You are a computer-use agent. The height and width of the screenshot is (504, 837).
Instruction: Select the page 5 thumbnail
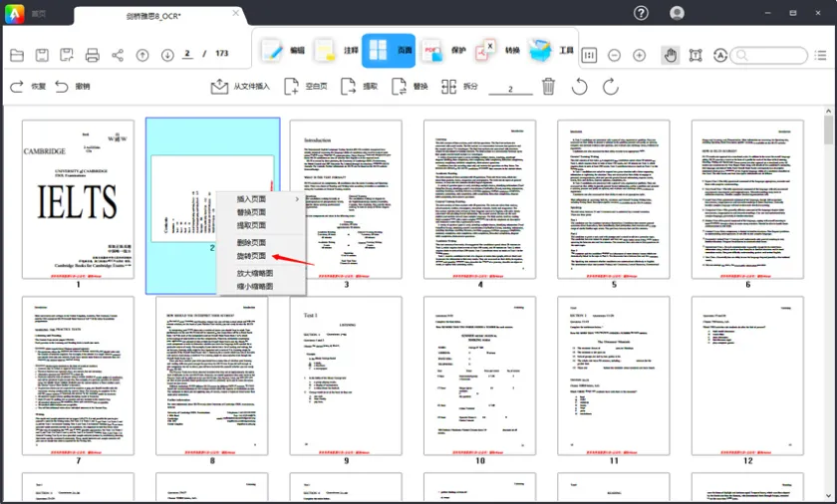[x=613, y=199]
